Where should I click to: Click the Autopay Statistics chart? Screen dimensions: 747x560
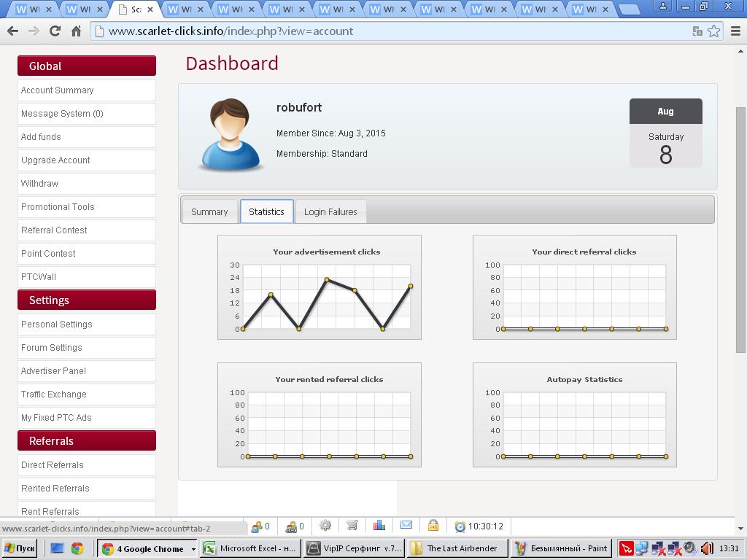coord(575,415)
